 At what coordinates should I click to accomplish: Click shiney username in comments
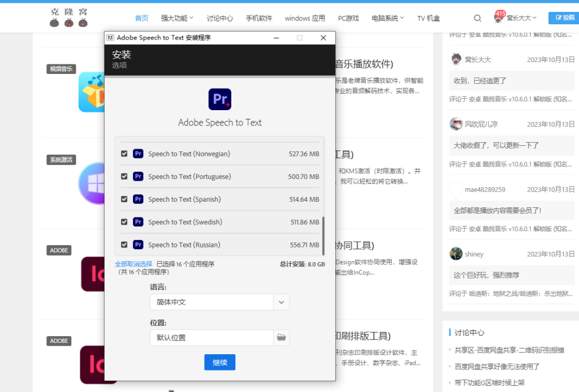[474, 254]
